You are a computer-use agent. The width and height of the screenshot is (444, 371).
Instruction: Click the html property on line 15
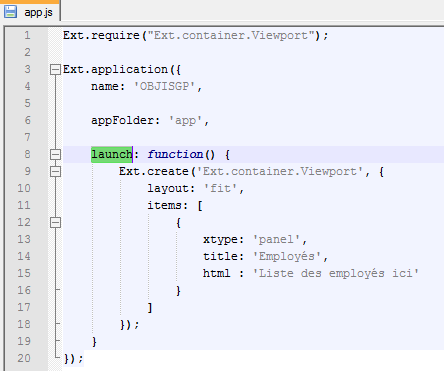coord(217,273)
